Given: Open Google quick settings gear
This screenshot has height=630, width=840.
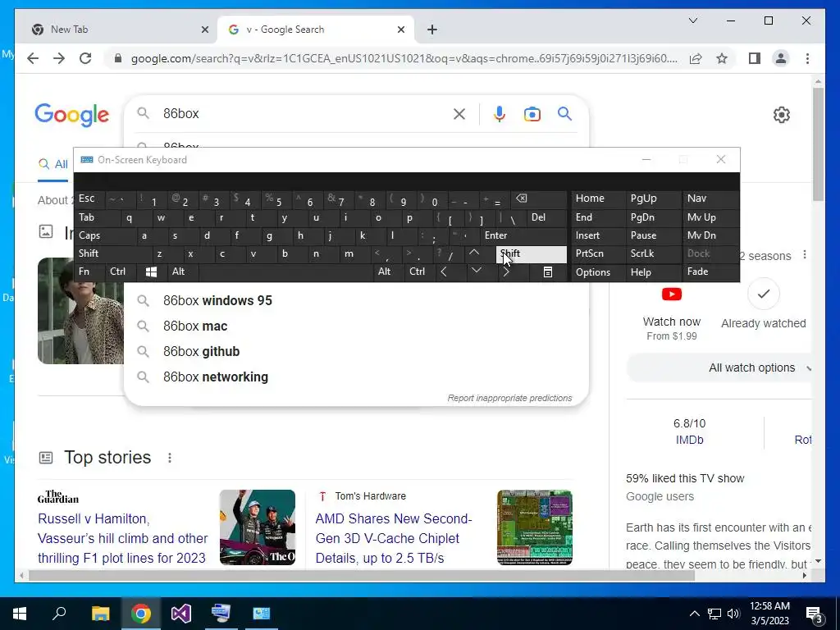Looking at the screenshot, I should click(782, 115).
